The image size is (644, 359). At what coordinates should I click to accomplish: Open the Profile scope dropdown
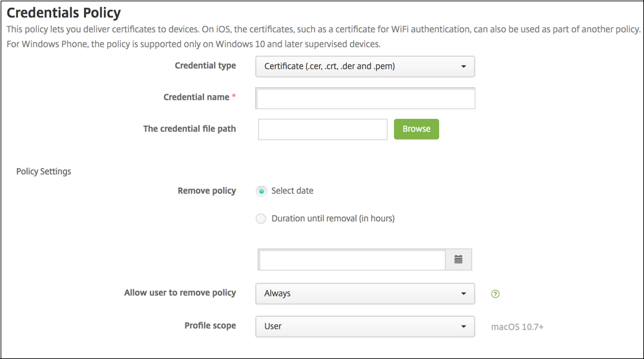365,326
